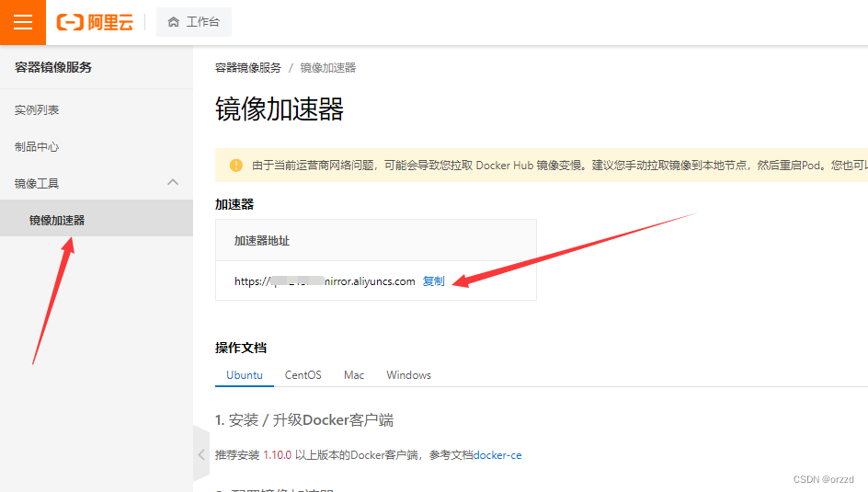Click the 镜像加速器 page title
The height and width of the screenshot is (492, 868).
point(279,109)
